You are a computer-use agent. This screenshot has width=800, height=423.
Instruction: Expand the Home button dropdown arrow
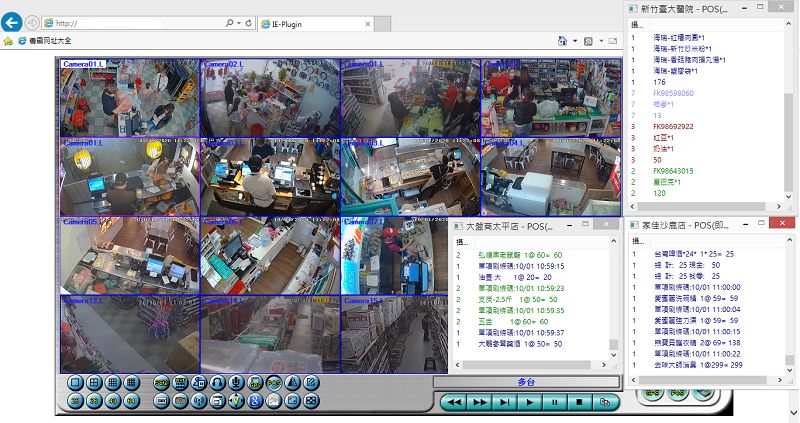(576, 42)
